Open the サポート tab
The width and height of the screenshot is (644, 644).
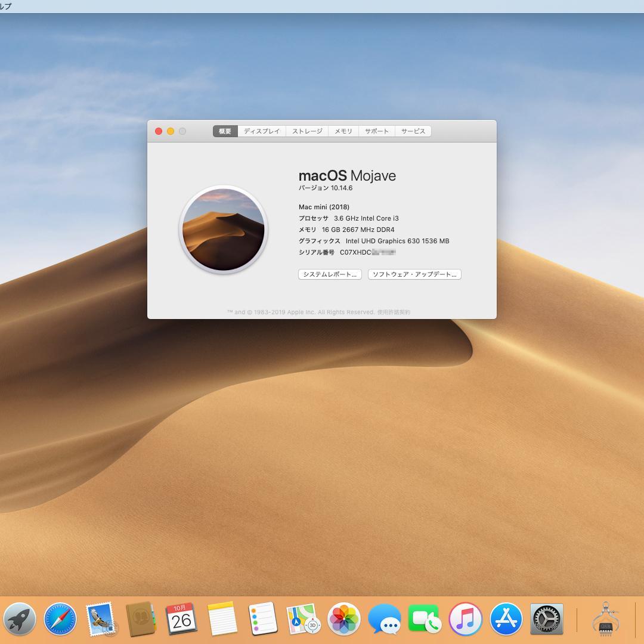coord(377,131)
